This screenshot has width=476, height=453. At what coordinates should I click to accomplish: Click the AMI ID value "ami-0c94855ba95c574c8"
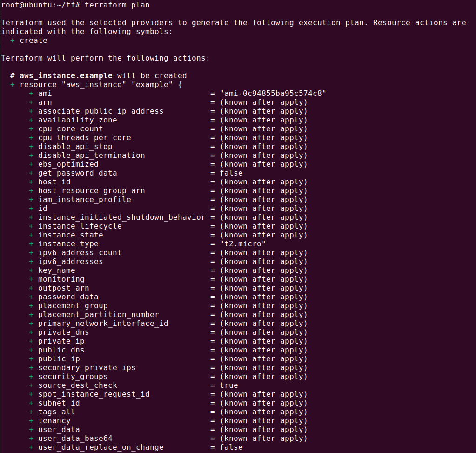coord(273,94)
